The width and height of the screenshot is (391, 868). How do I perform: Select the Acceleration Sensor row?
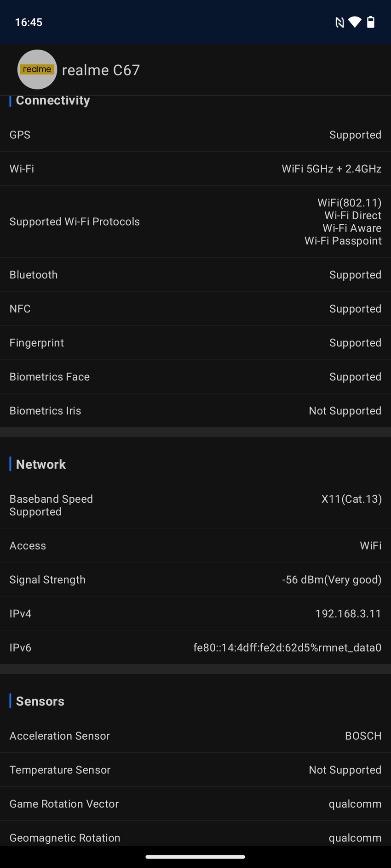[x=195, y=736]
